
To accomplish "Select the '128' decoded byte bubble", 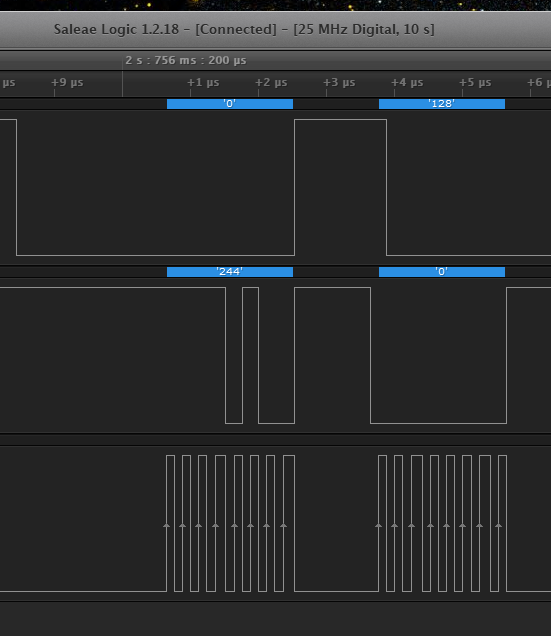I will click(x=442, y=103).
